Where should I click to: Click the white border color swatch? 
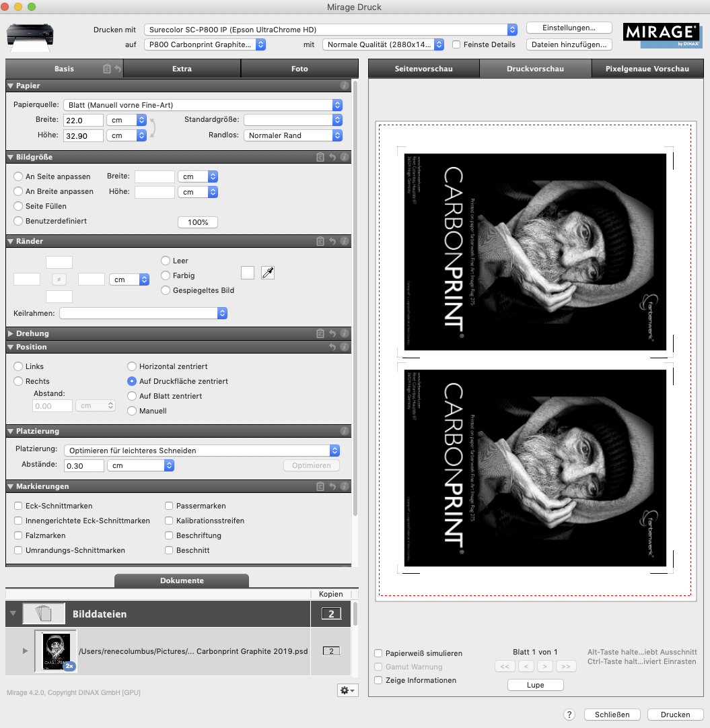click(x=248, y=273)
